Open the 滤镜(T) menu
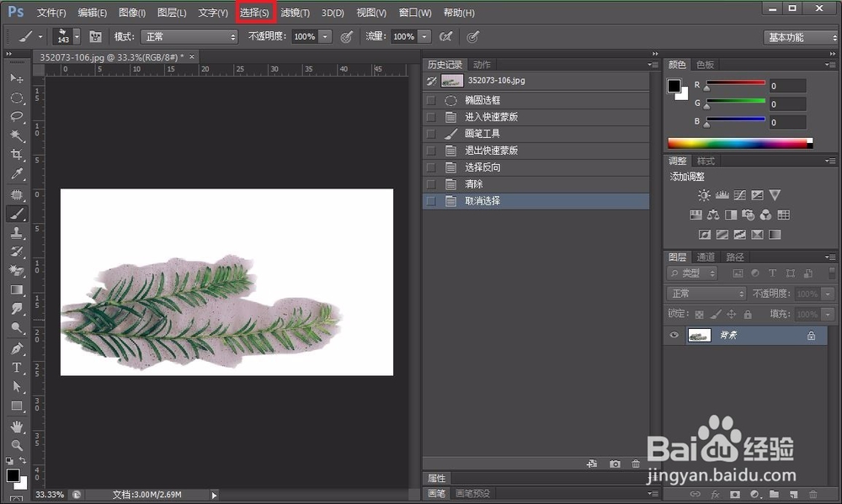The height and width of the screenshot is (504, 842). pyautogui.click(x=295, y=13)
